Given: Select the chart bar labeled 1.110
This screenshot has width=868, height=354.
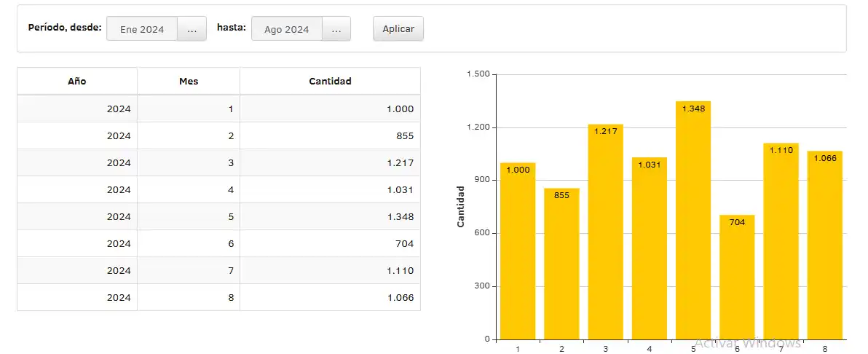Looking at the screenshot, I should coord(781,244).
